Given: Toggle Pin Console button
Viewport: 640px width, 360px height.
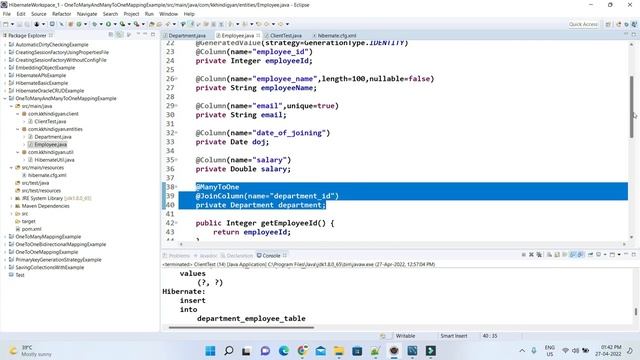Looking at the screenshot, I should click(x=591, y=255).
